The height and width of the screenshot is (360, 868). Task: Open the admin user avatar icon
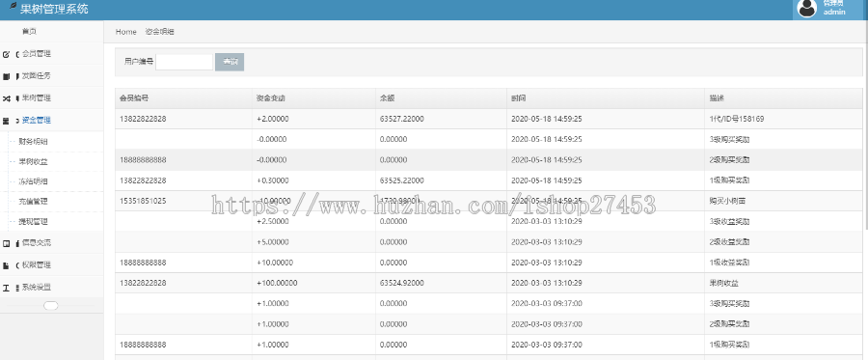click(806, 8)
